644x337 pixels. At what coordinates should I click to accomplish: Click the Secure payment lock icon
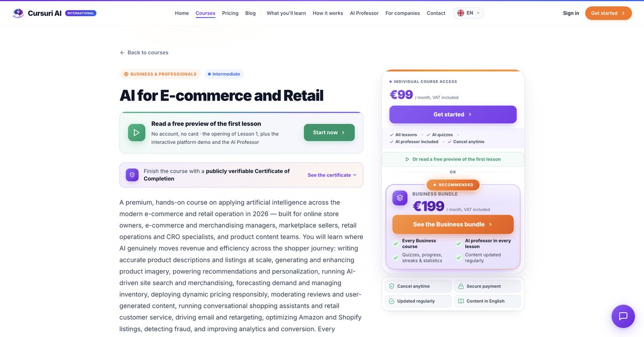point(461,286)
